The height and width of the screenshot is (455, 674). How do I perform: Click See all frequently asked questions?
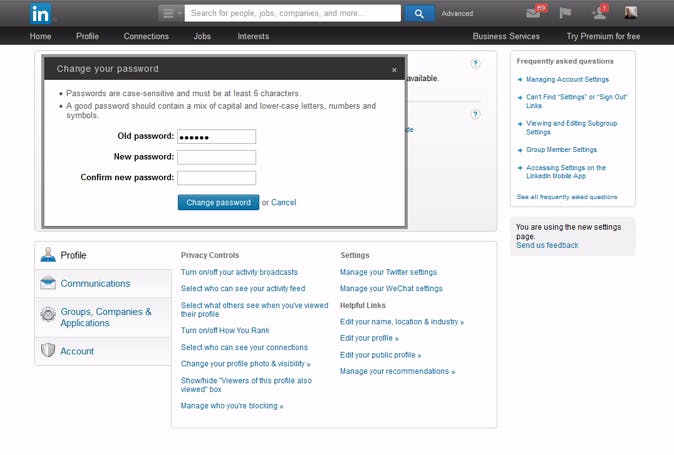pyautogui.click(x=567, y=197)
